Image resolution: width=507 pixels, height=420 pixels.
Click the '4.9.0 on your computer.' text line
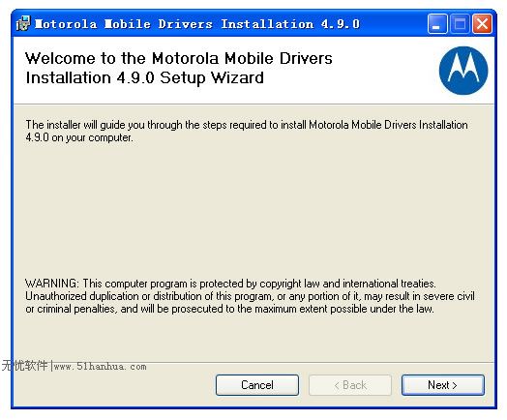(x=79, y=137)
